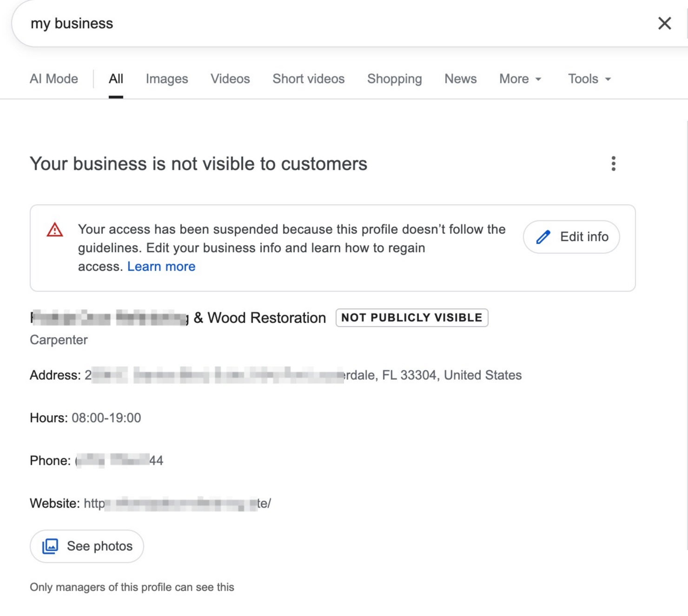This screenshot has height=616, width=688.
Task: Click the business hours 08:00-19:00
Action: pos(106,418)
